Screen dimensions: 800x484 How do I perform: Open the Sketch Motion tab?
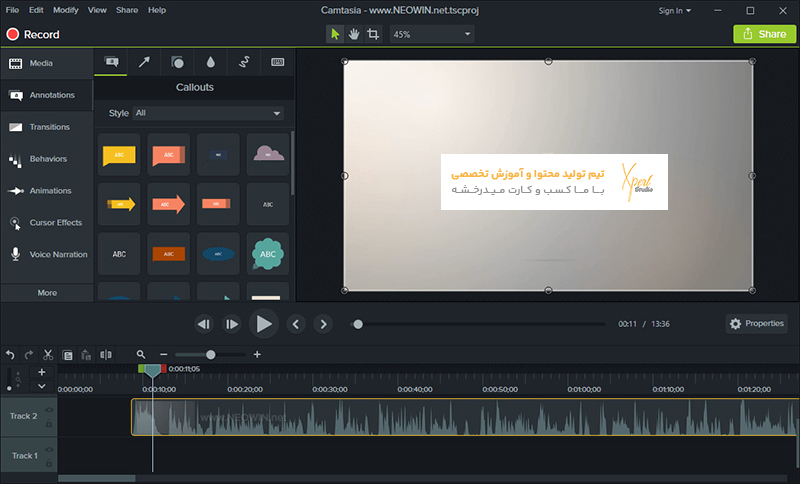(x=244, y=62)
